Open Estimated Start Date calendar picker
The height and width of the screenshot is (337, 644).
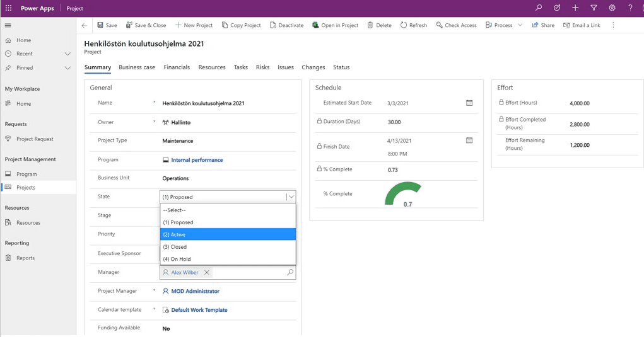coord(469,103)
